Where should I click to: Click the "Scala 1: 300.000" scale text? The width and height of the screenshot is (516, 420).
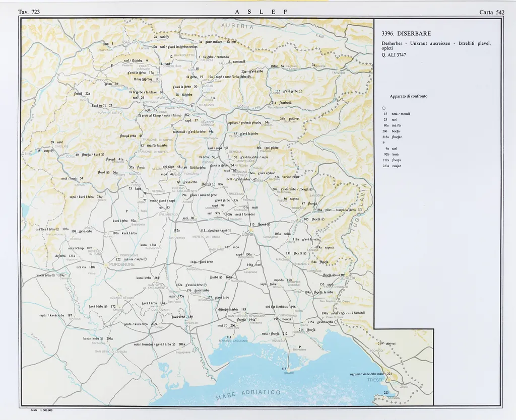pos(42,410)
